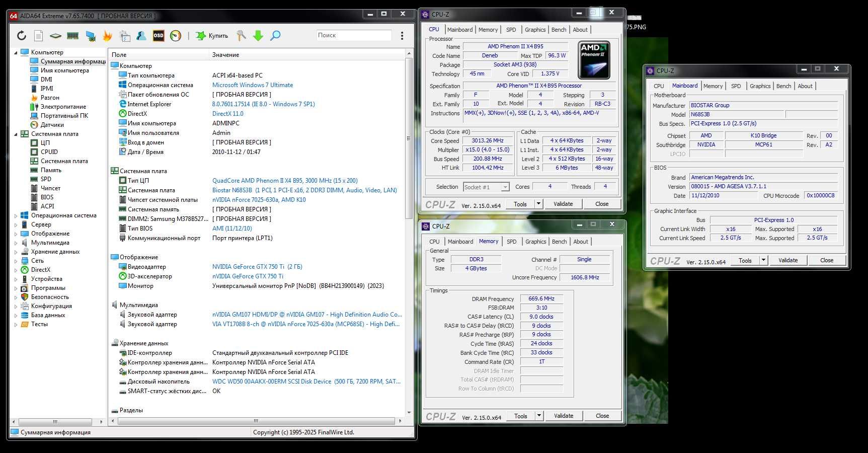Click the memory module icon in AIDA64 toolbar
The image size is (868, 453).
coord(72,36)
